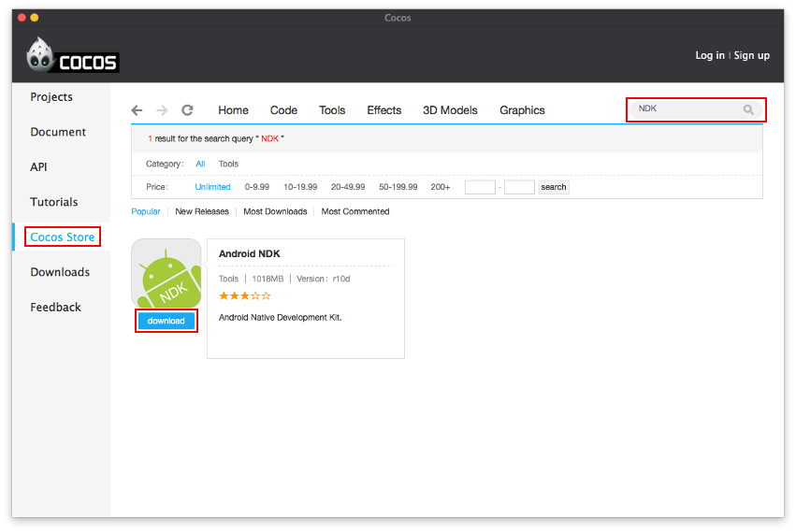Select API in the sidebar
The image size is (796, 532).
tap(38, 167)
